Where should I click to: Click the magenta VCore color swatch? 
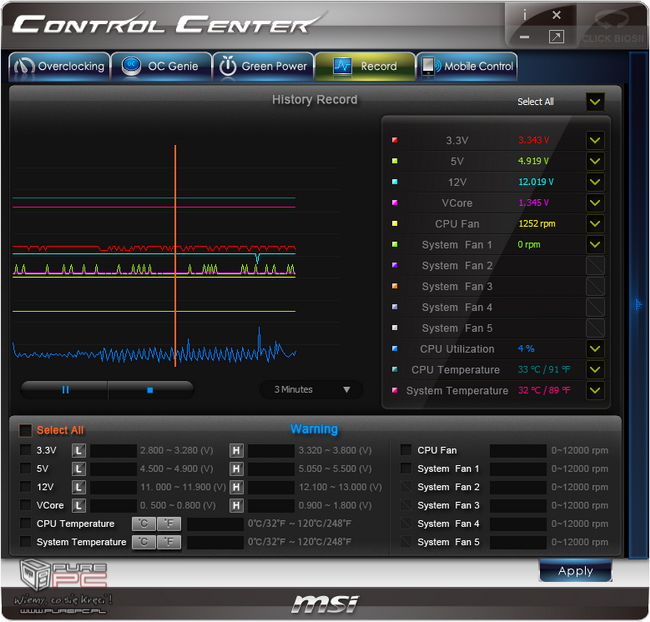pos(395,203)
